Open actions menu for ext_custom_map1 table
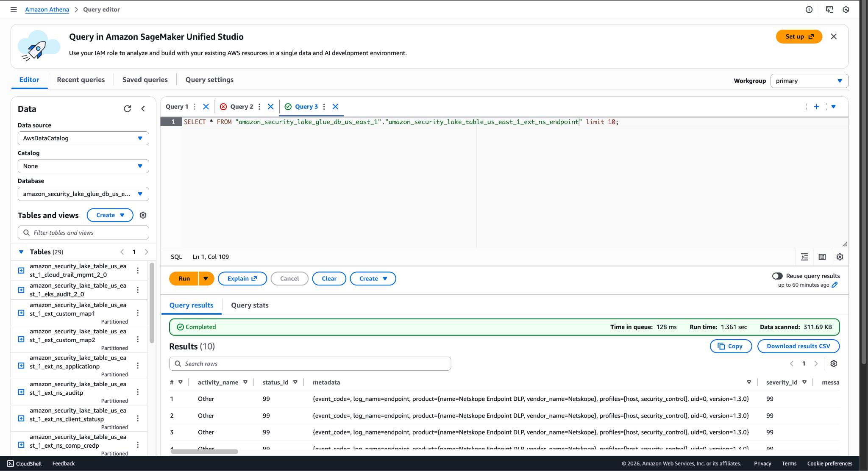This screenshot has width=868, height=471. (138, 313)
